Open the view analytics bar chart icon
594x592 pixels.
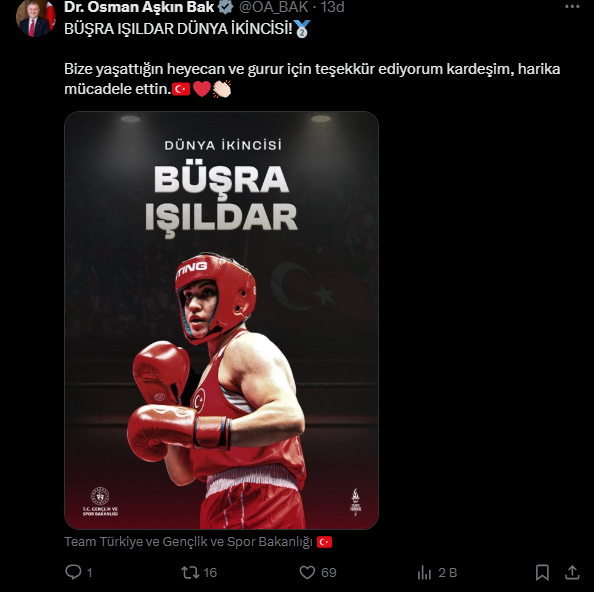pyautogui.click(x=424, y=572)
